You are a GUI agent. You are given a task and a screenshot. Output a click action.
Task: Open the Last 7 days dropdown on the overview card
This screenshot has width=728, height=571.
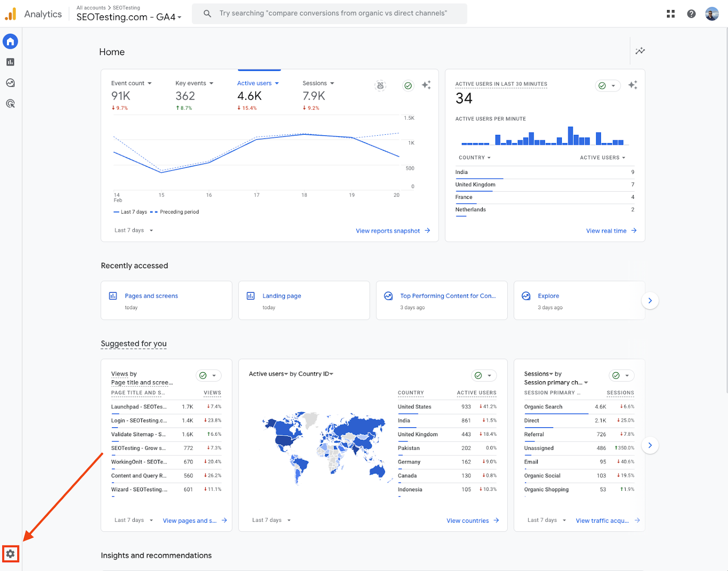coord(134,230)
